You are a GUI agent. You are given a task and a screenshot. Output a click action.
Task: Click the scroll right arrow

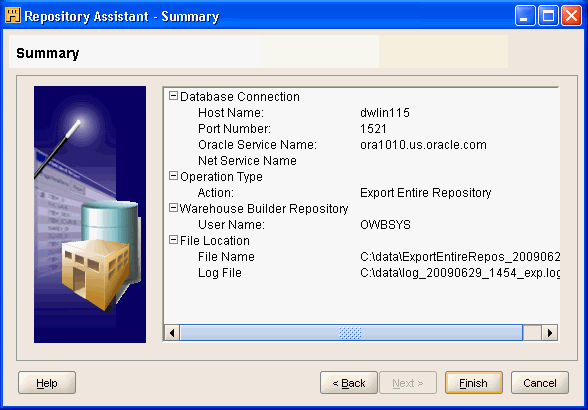point(550,333)
